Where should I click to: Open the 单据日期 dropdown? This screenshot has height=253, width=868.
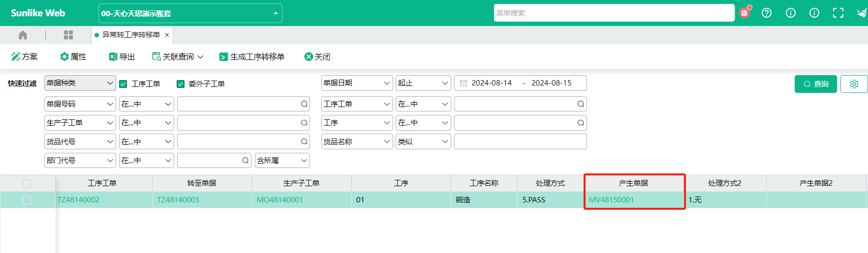(x=357, y=83)
